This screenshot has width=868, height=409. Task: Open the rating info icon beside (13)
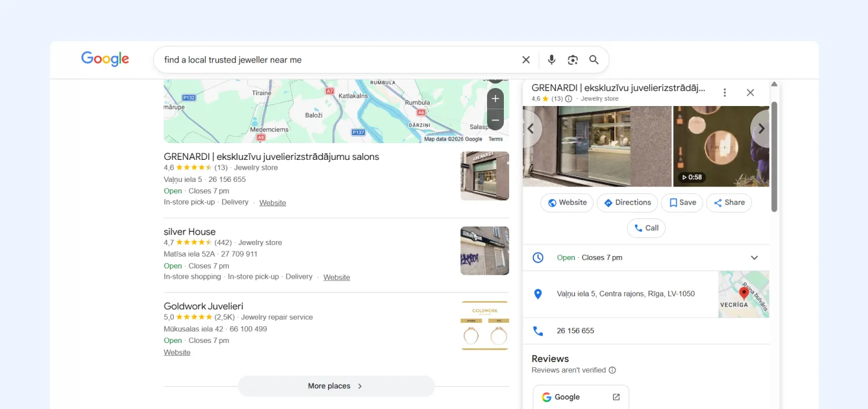(x=568, y=99)
